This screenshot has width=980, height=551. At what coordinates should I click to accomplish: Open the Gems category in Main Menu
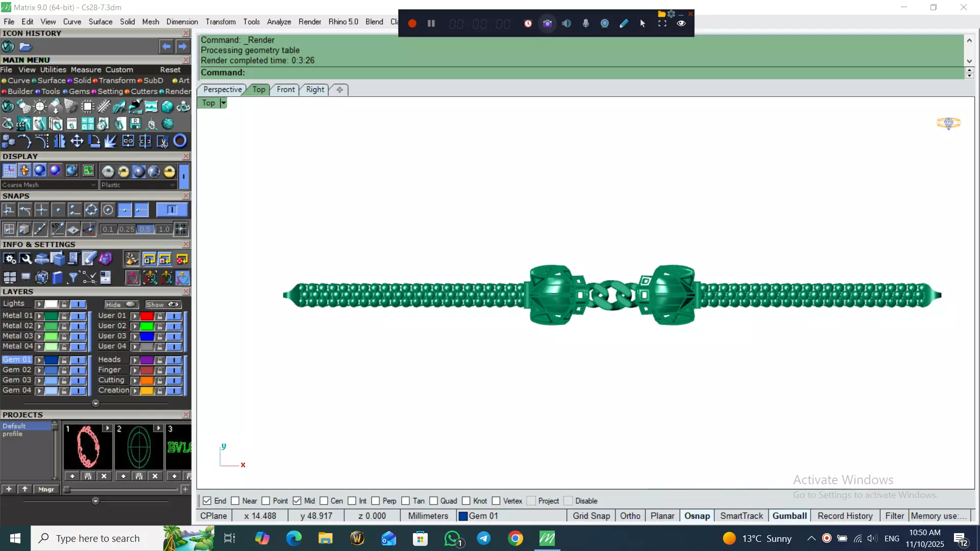[x=79, y=91]
